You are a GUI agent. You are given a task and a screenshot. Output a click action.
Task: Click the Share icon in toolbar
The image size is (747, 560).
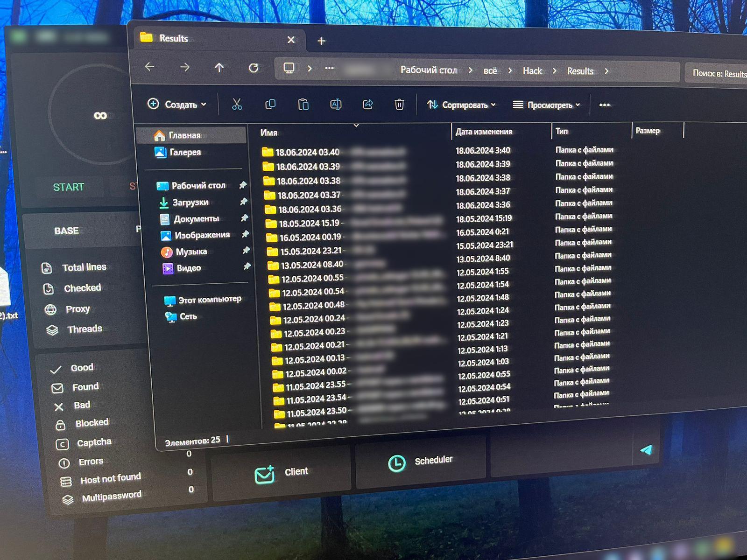tap(368, 105)
